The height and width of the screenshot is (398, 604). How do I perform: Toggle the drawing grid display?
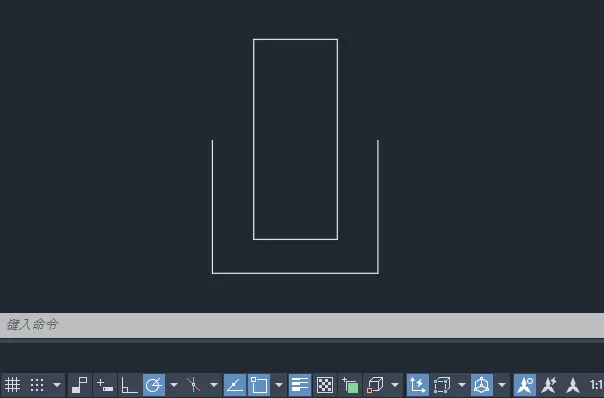[12, 385]
